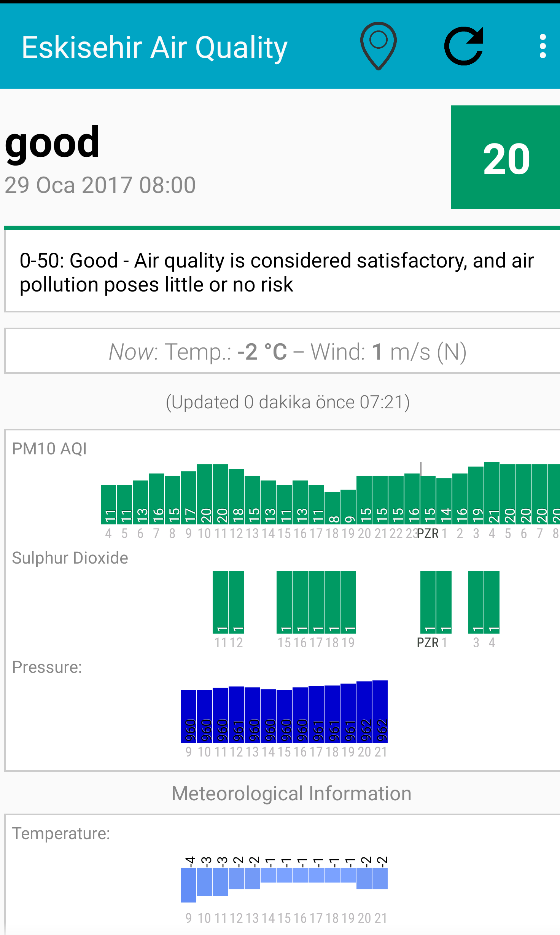Screen dimensions: 560x935
Task: Select the Sulphur Dioxide bar at hour 15
Action: click(284, 602)
